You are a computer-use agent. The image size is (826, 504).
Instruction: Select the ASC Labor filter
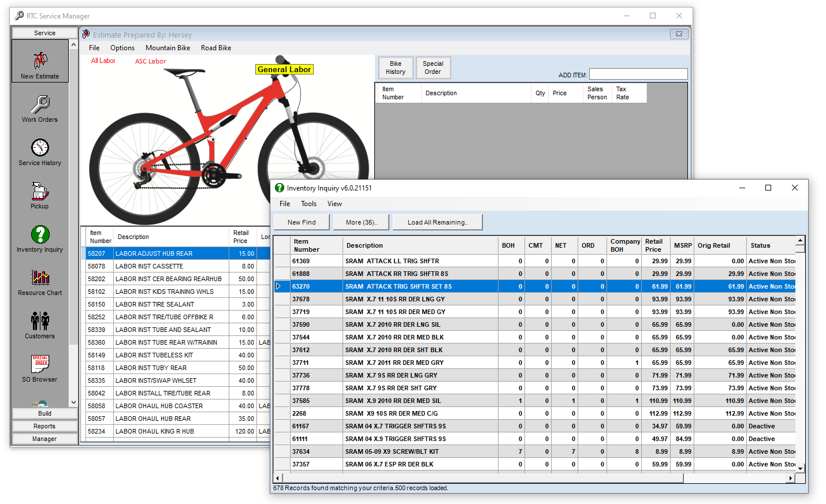[x=150, y=61]
